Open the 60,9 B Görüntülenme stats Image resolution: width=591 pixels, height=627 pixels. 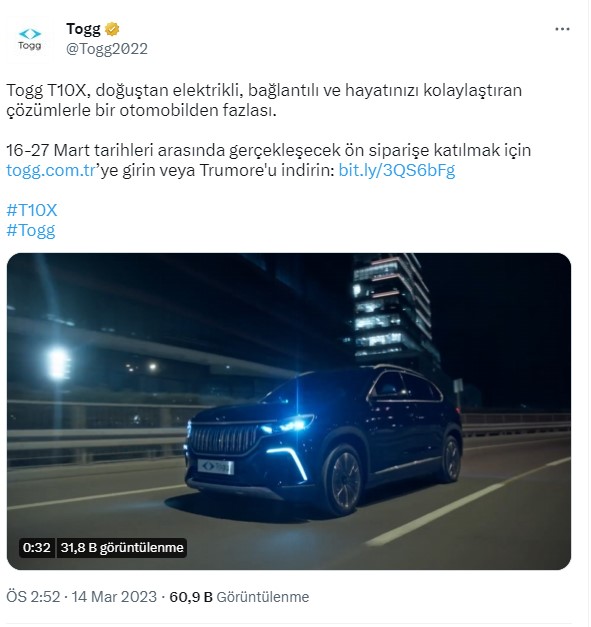click(x=239, y=597)
